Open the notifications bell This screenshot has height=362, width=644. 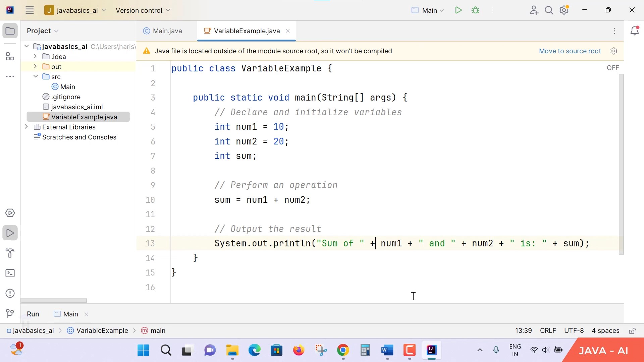click(x=635, y=31)
